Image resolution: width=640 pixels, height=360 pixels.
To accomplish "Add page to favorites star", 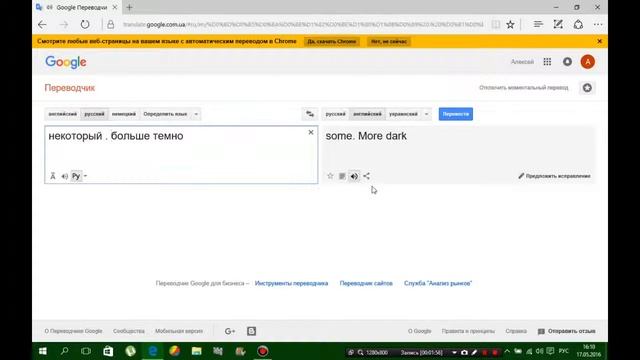I will 510,24.
